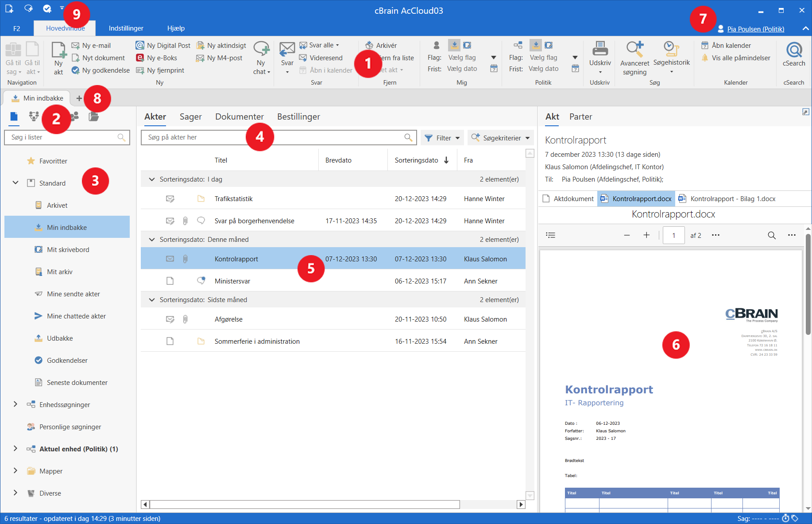Open the Filter dropdown
The image size is (812, 524).
coord(442,138)
